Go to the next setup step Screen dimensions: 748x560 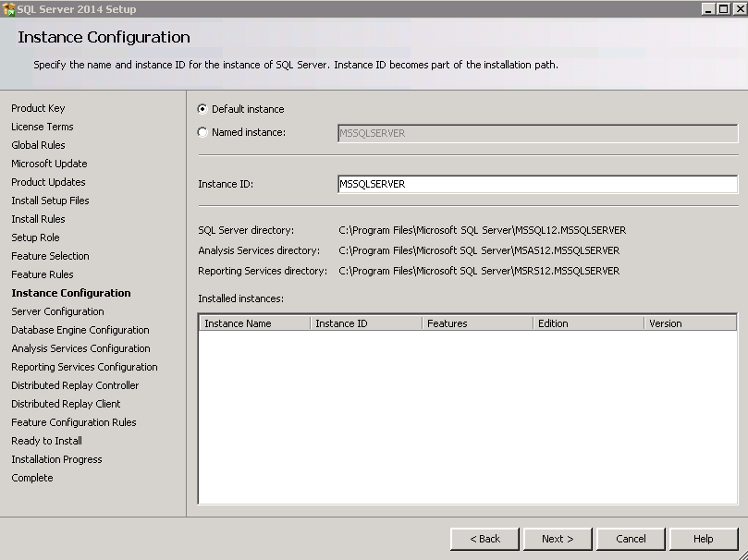558,539
